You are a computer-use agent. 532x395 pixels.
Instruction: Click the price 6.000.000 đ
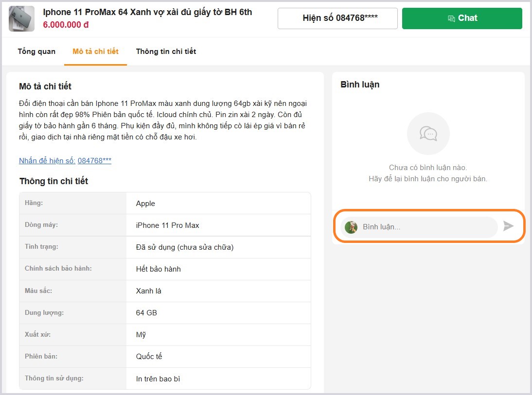[66, 25]
